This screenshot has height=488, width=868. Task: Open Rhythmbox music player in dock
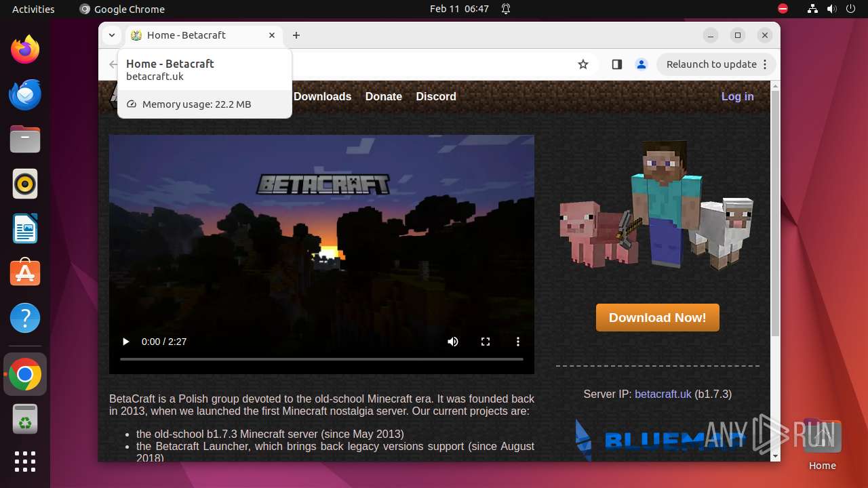click(x=25, y=184)
